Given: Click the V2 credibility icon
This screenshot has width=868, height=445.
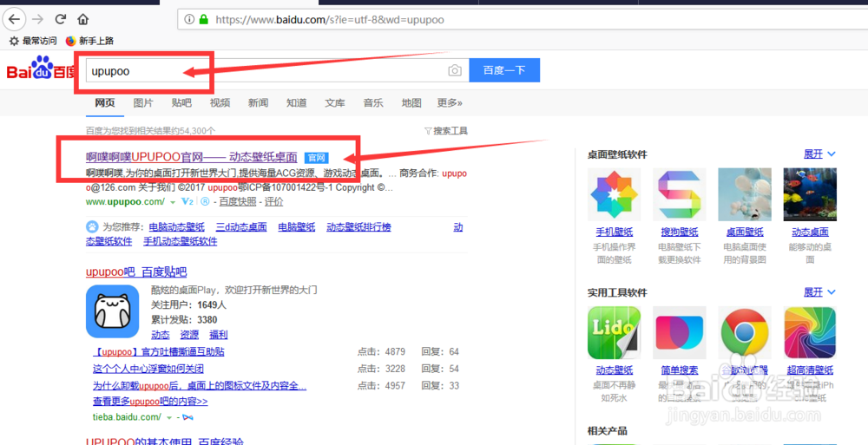Looking at the screenshot, I should [187, 202].
